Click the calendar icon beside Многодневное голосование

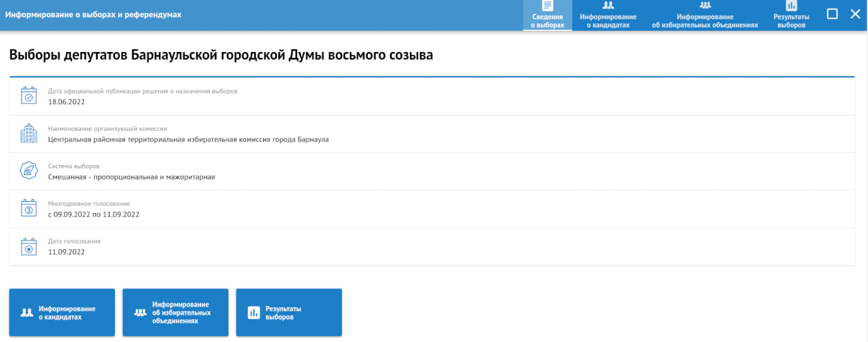point(29,208)
